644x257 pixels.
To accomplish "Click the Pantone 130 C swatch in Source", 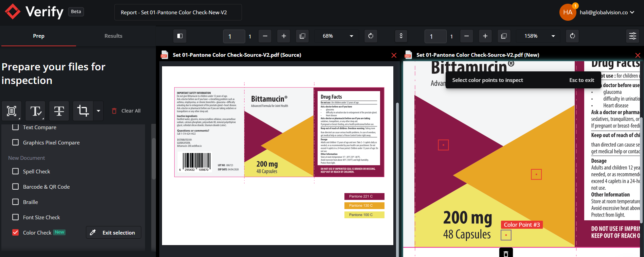I will pos(364,206).
